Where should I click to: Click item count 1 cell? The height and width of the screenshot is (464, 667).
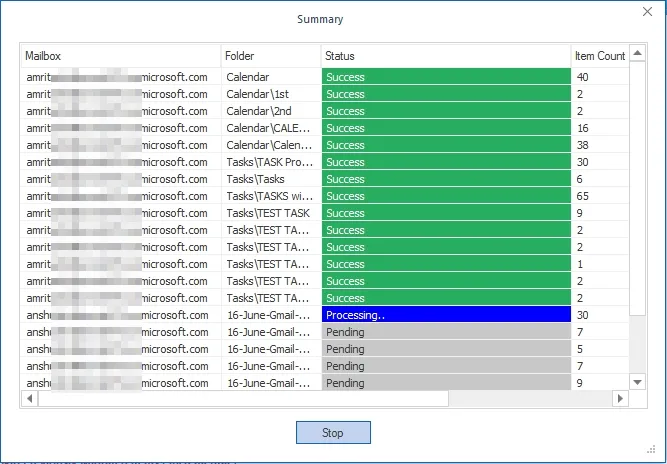point(600,264)
